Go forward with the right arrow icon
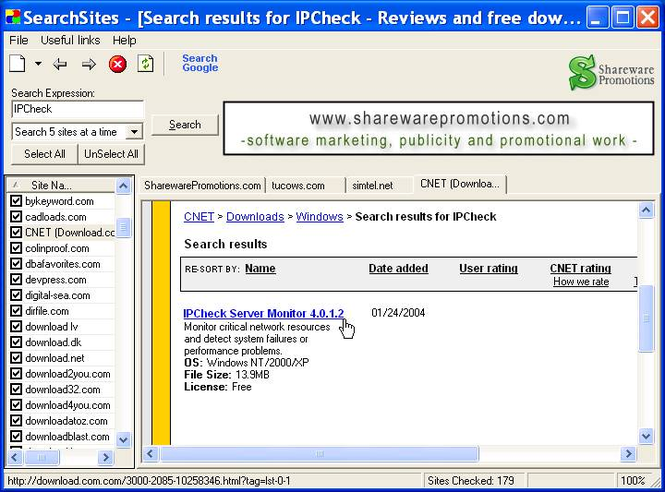Screen dimensions: 665x492 point(88,64)
